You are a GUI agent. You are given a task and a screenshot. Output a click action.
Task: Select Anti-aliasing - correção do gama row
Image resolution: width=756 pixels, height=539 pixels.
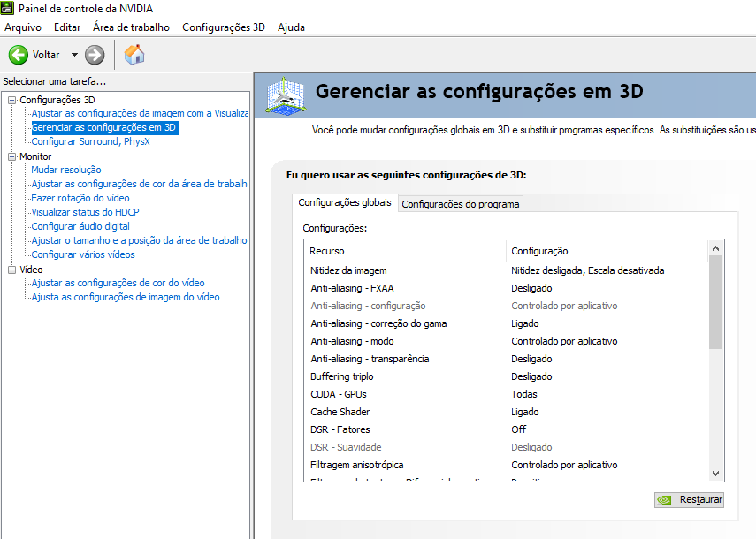tap(507, 323)
